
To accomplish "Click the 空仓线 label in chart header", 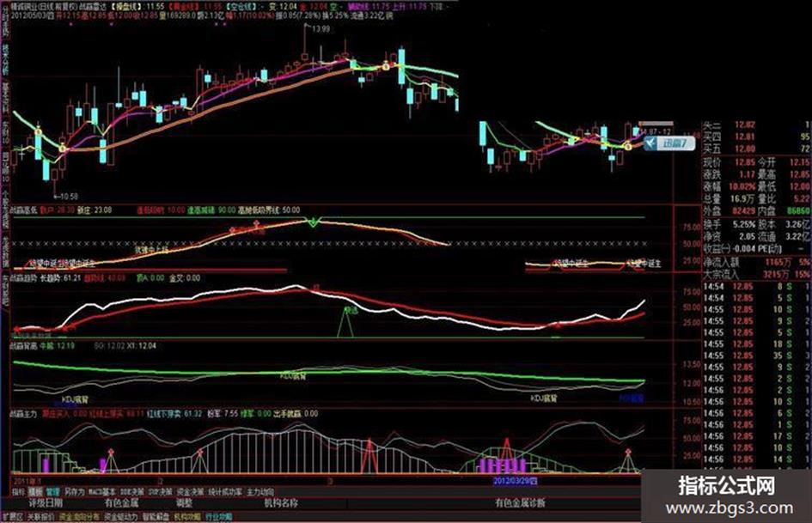I will (x=242, y=7).
